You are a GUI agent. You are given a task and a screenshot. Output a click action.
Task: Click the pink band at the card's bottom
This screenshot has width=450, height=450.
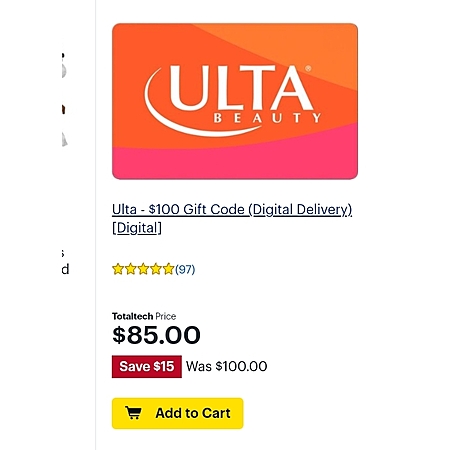pyautogui.click(x=235, y=162)
